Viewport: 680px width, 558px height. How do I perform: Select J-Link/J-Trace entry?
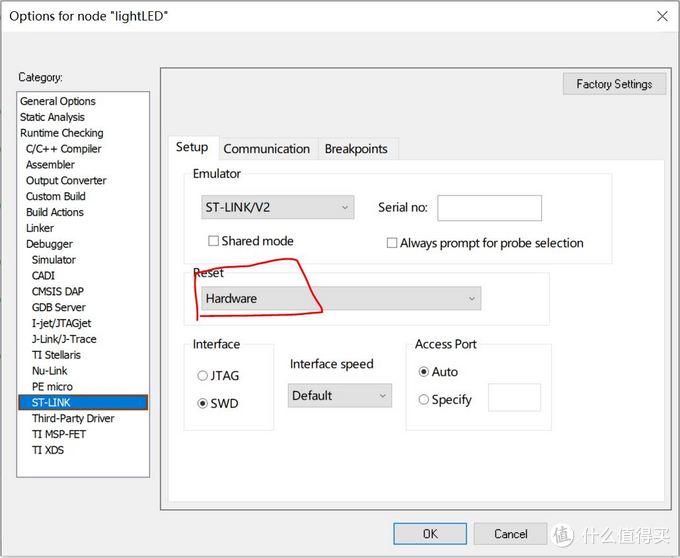tap(64, 339)
